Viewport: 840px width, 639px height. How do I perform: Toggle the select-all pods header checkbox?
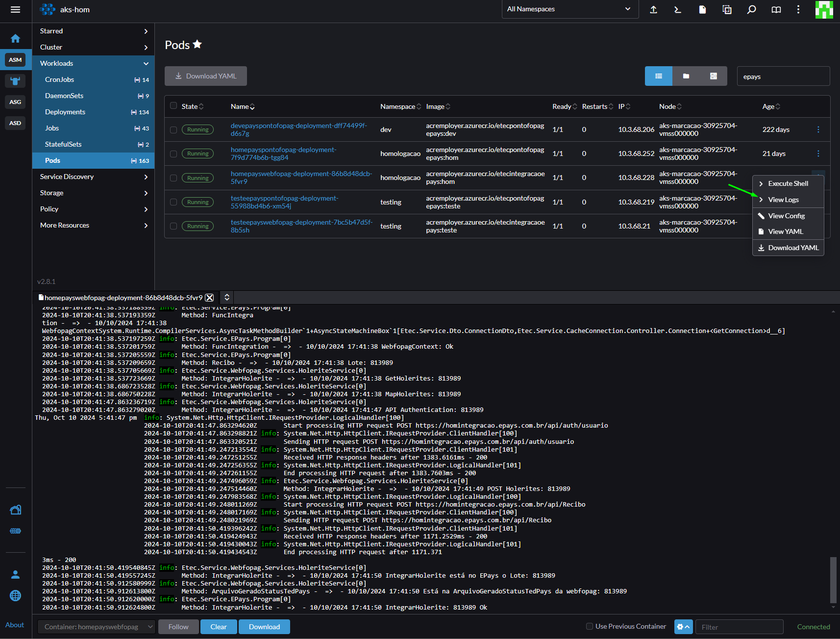click(173, 105)
